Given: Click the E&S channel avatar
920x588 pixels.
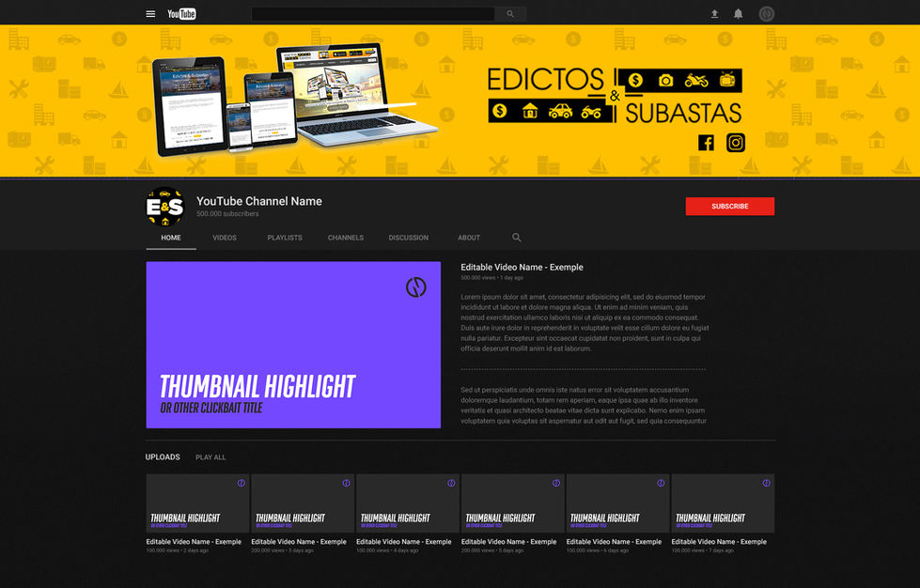Looking at the screenshot, I should coord(165,207).
